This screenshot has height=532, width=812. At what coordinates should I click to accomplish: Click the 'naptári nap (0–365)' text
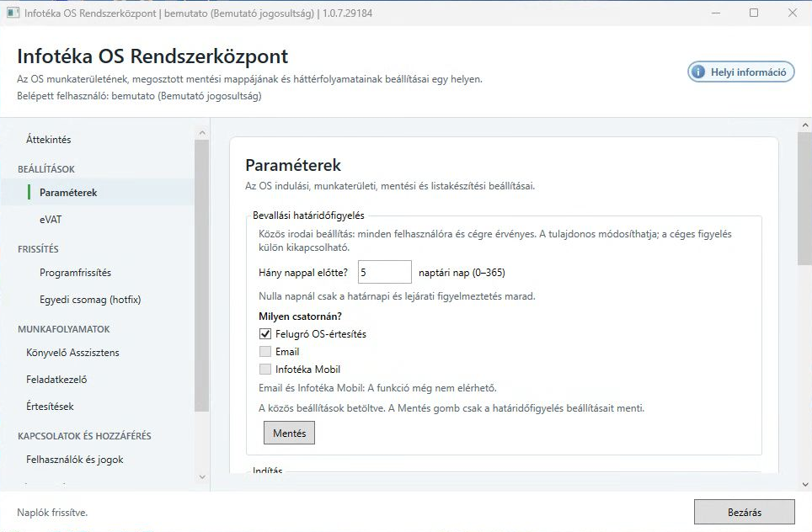coord(462,273)
